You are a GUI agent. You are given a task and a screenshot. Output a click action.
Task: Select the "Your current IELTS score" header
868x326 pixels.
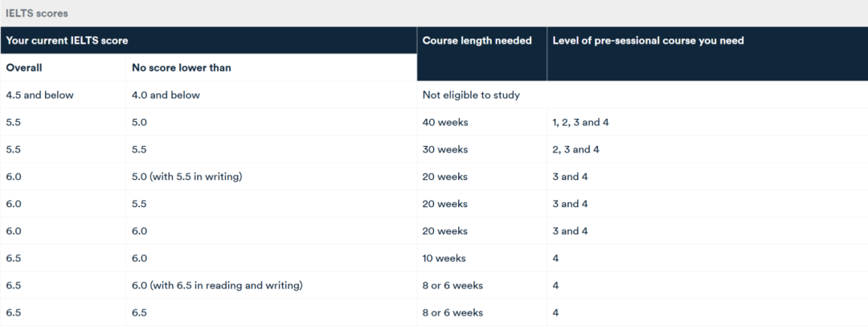[68, 40]
